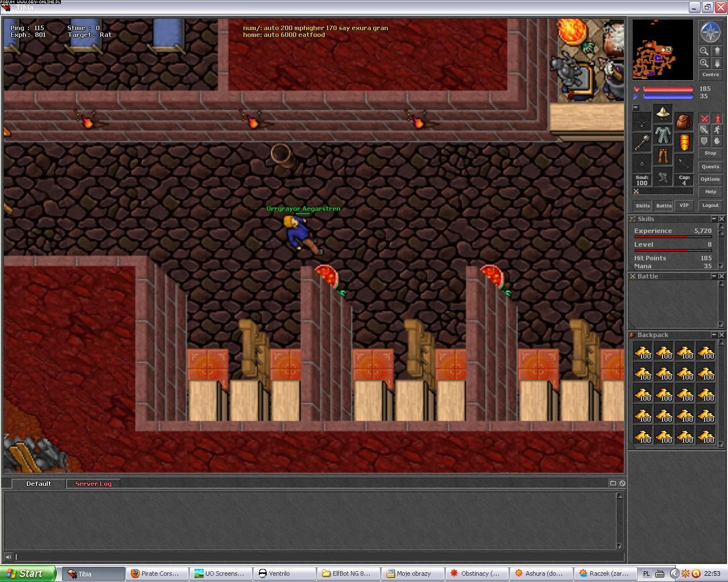Click the Experience progress bar
This screenshot has height=582, width=728.
[673, 236]
